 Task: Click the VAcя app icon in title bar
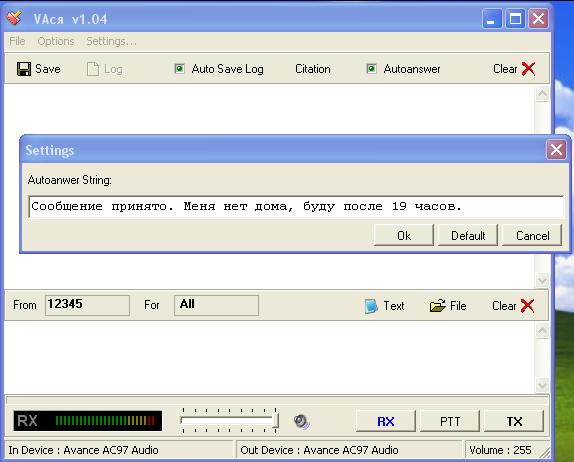pyautogui.click(x=14, y=18)
